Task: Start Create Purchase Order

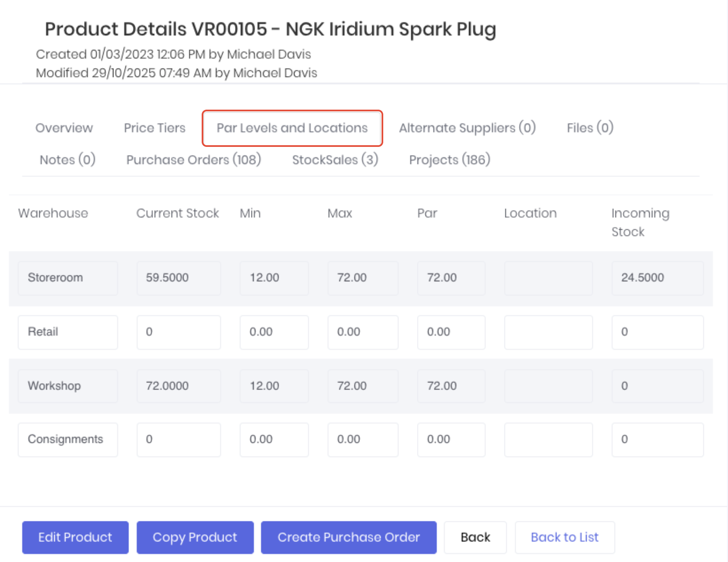Action: pos(349,537)
